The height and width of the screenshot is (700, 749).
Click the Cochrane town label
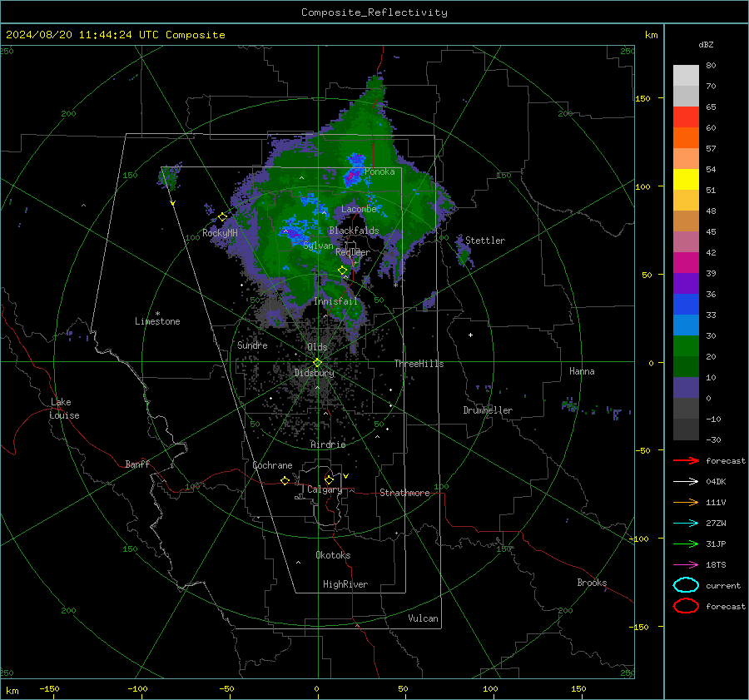tap(272, 465)
